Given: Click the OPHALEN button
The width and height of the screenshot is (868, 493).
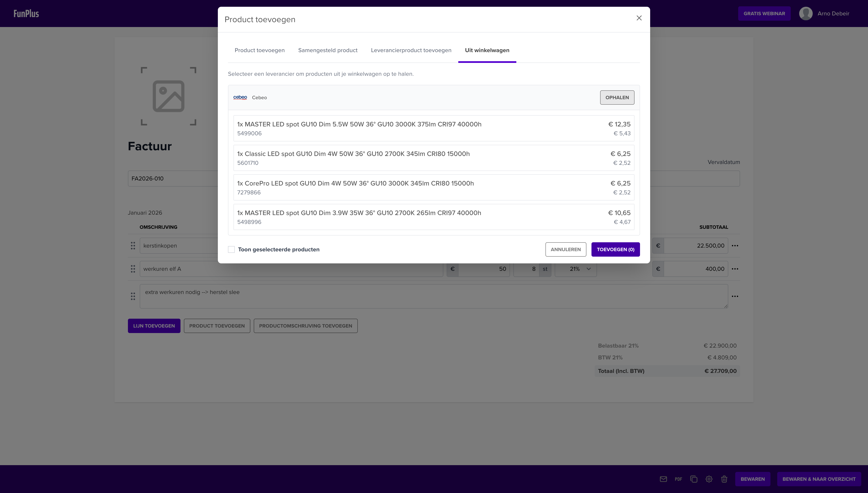Looking at the screenshot, I should (x=617, y=98).
